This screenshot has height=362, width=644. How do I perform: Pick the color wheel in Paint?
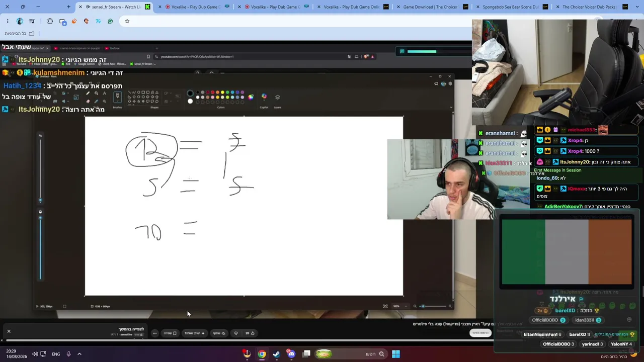tap(251, 97)
